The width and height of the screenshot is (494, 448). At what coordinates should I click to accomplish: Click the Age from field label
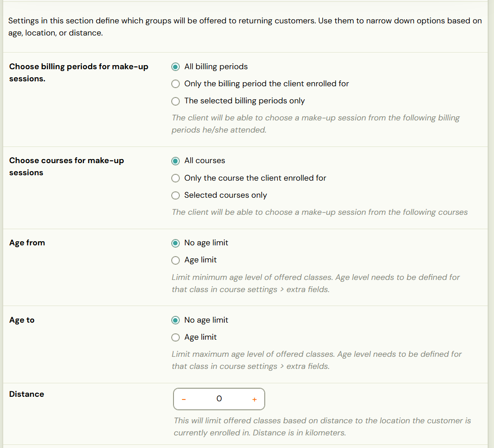(27, 243)
